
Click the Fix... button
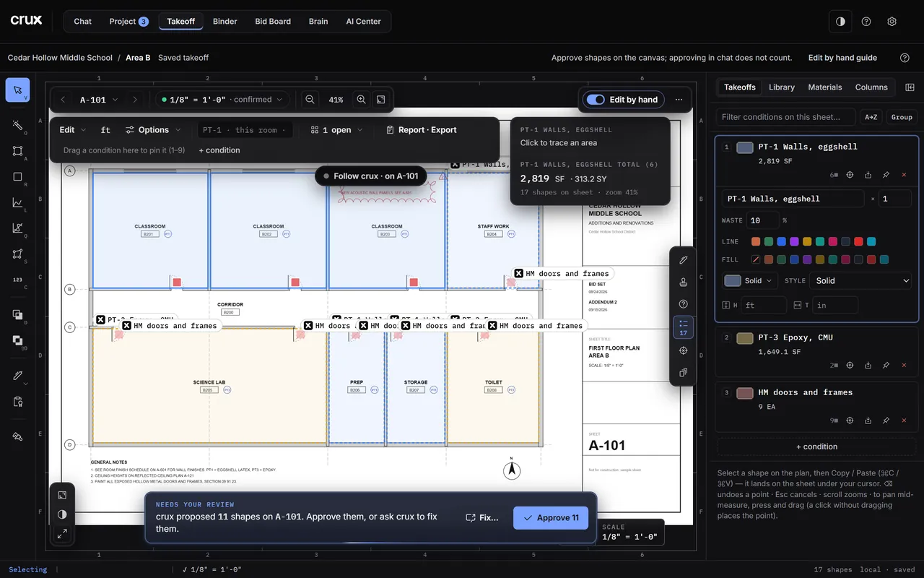click(x=482, y=517)
